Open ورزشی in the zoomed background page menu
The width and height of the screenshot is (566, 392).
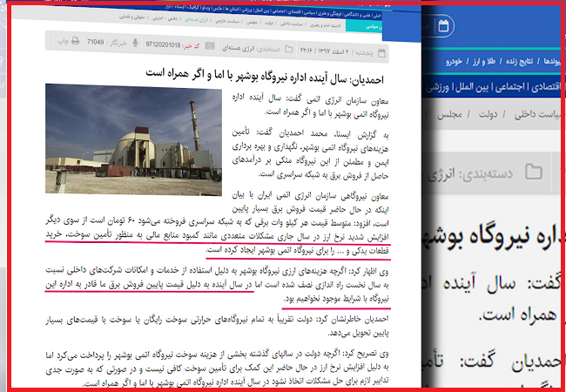pos(437,88)
